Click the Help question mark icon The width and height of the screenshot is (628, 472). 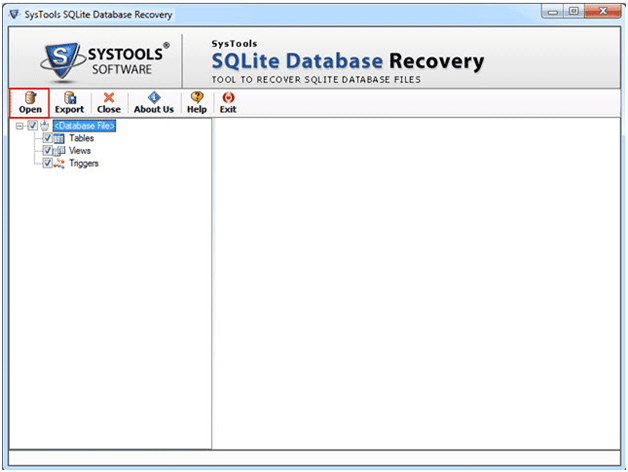197,97
